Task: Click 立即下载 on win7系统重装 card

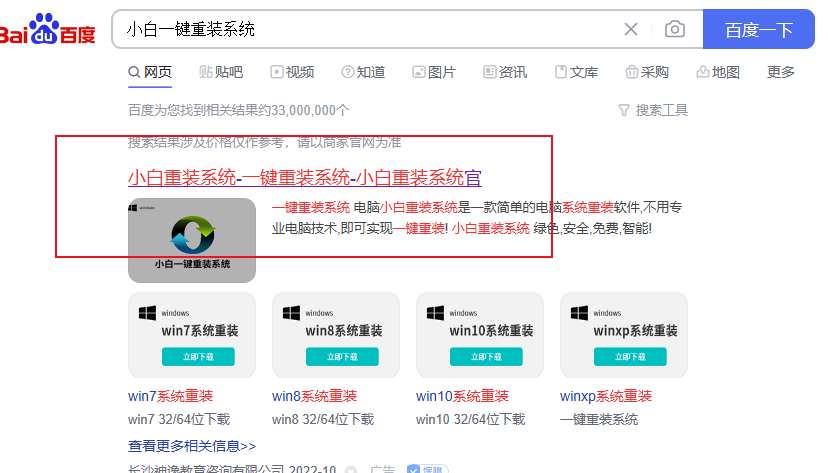Action: [198, 357]
